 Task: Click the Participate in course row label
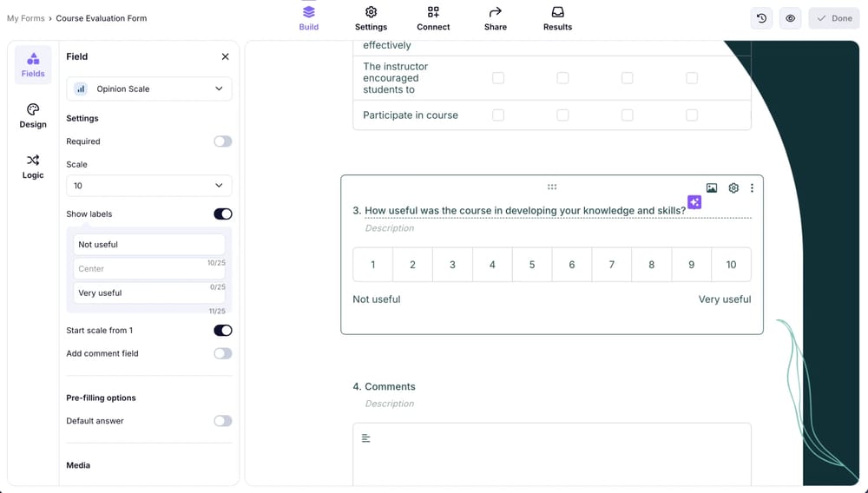pyautogui.click(x=411, y=115)
